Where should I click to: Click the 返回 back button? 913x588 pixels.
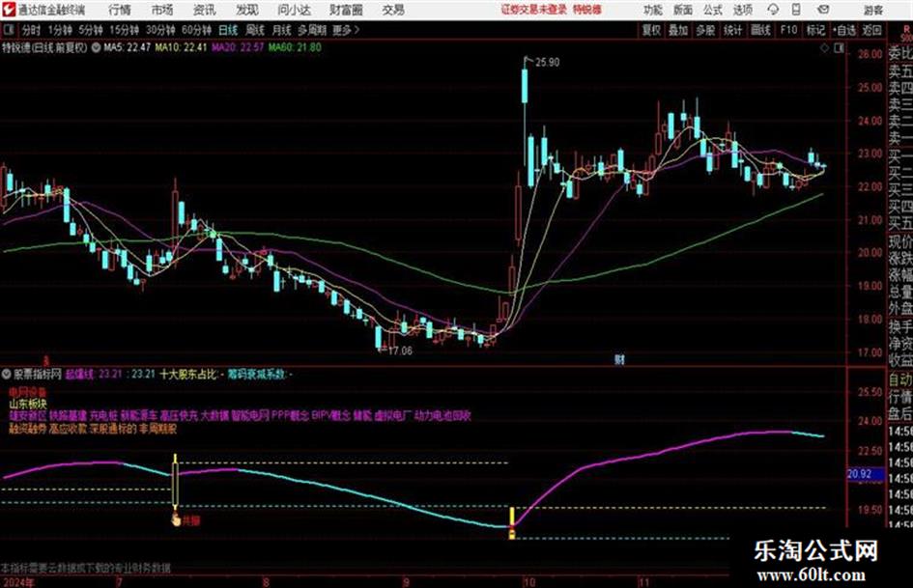pyautogui.click(x=871, y=30)
